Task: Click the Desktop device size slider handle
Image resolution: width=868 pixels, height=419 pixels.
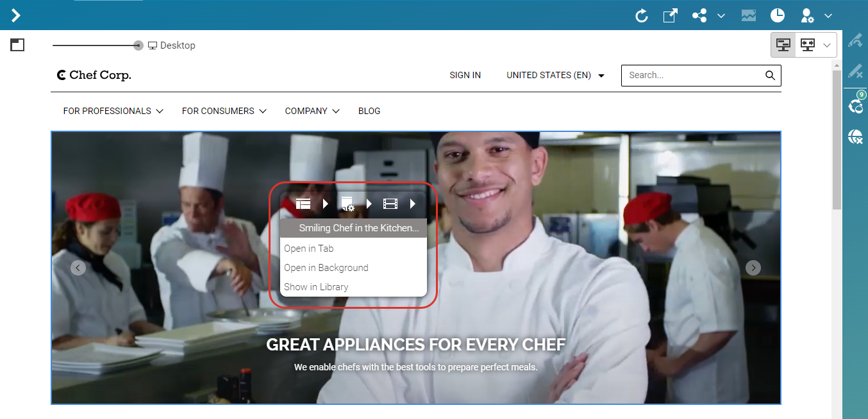Action: click(138, 45)
